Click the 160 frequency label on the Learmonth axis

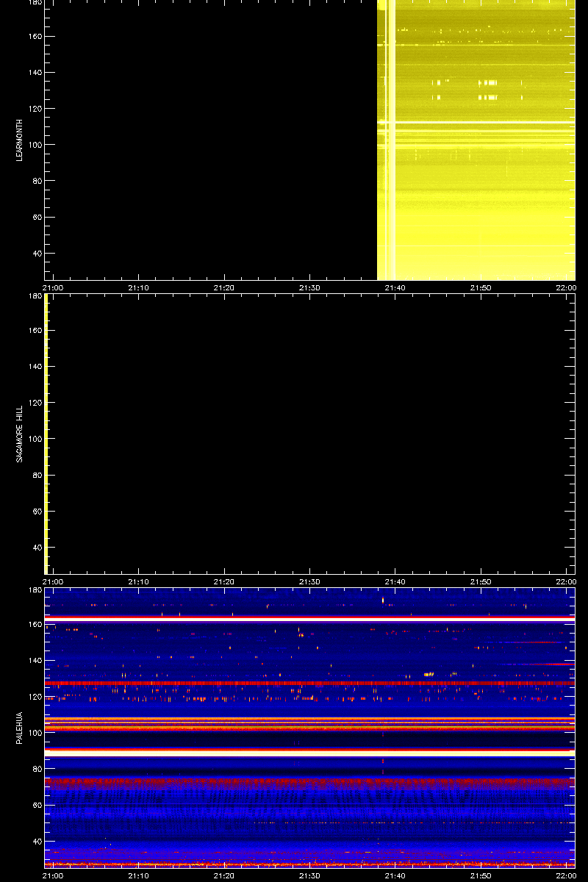(34, 37)
